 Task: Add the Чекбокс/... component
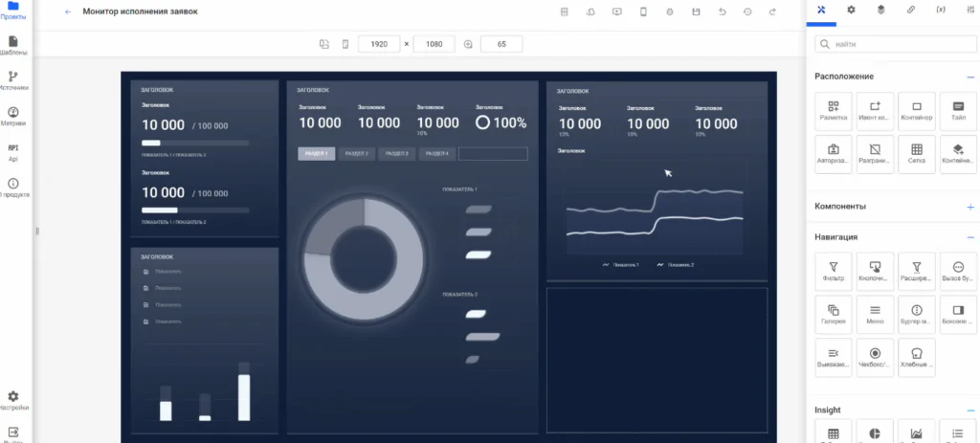pos(875,358)
